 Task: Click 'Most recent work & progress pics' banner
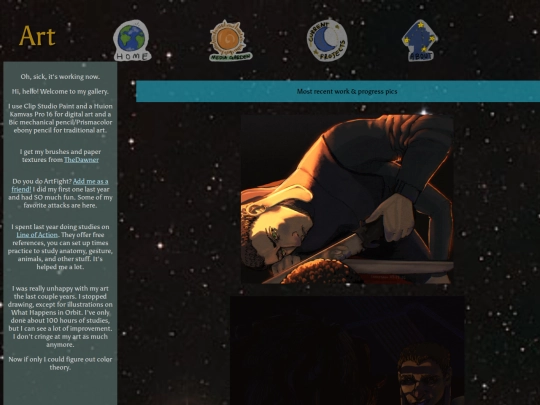coord(338,91)
